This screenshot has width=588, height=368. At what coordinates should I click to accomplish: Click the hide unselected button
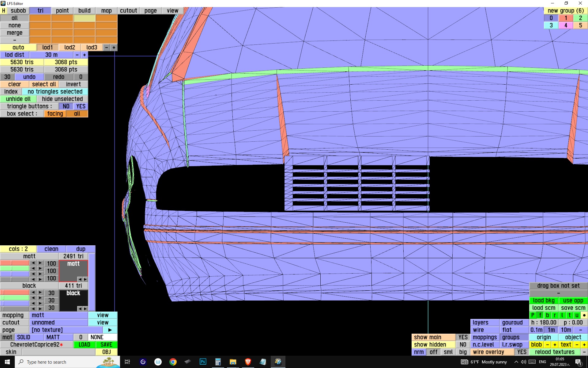pyautogui.click(x=62, y=99)
